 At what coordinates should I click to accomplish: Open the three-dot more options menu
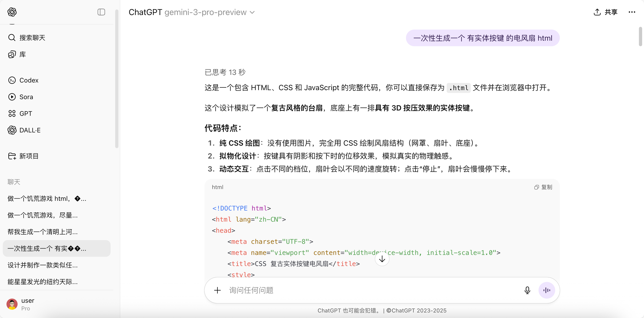pos(632,12)
